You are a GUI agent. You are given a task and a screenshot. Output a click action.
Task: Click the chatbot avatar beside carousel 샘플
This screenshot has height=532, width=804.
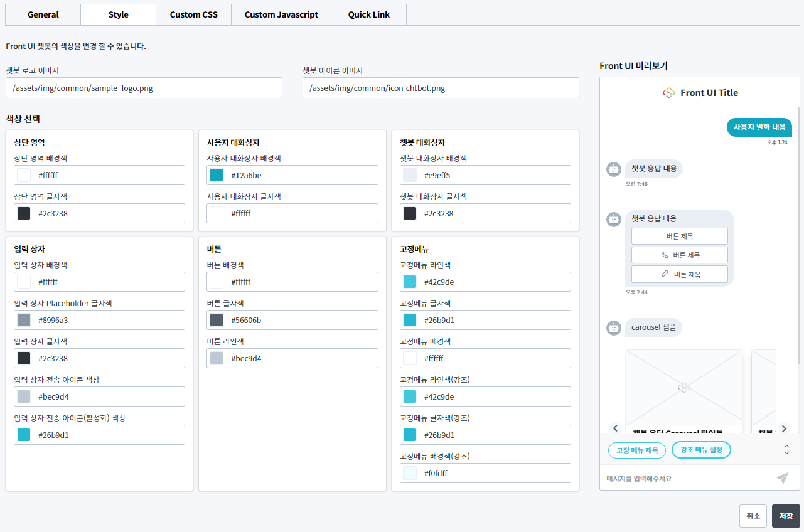point(614,327)
